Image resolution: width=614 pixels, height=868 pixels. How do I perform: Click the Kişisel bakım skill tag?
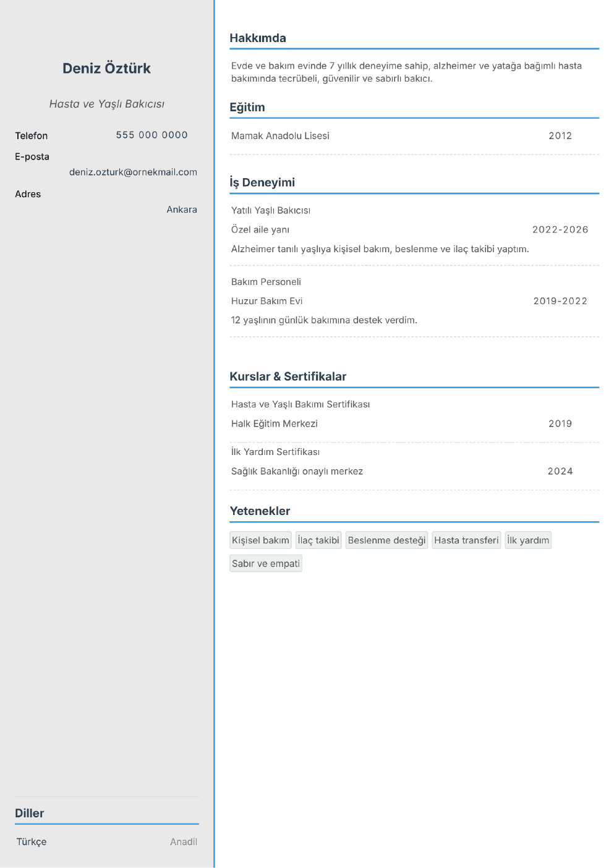pyautogui.click(x=260, y=540)
